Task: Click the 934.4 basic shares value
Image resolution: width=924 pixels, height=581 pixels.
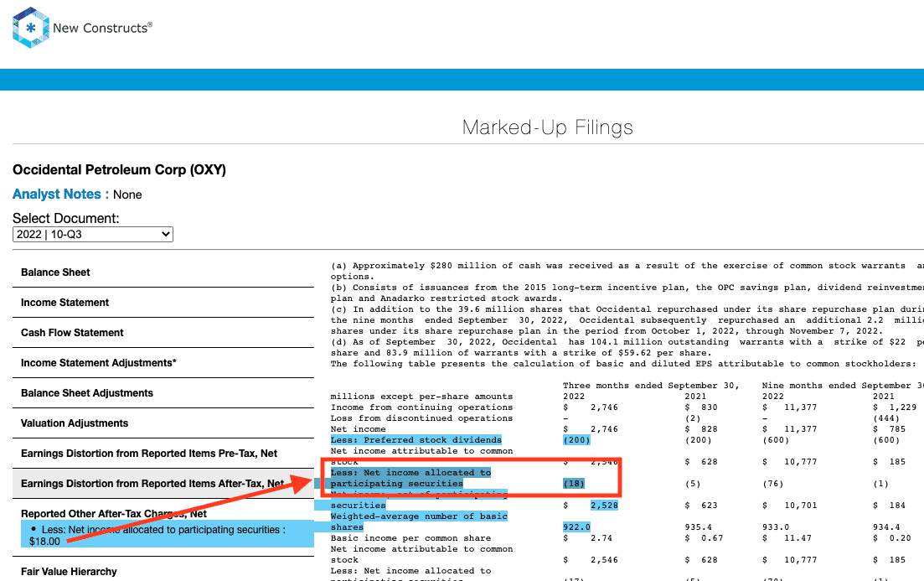Action: coord(886,527)
